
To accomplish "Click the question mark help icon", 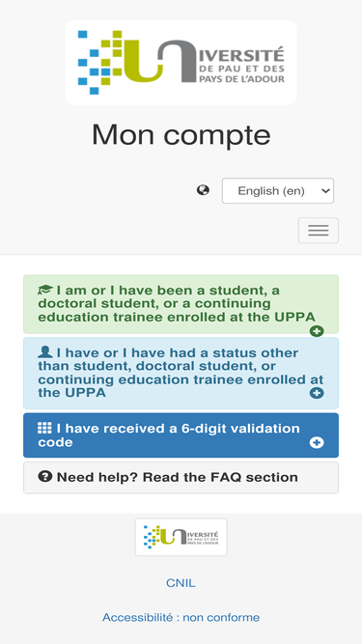I will coord(45,476).
